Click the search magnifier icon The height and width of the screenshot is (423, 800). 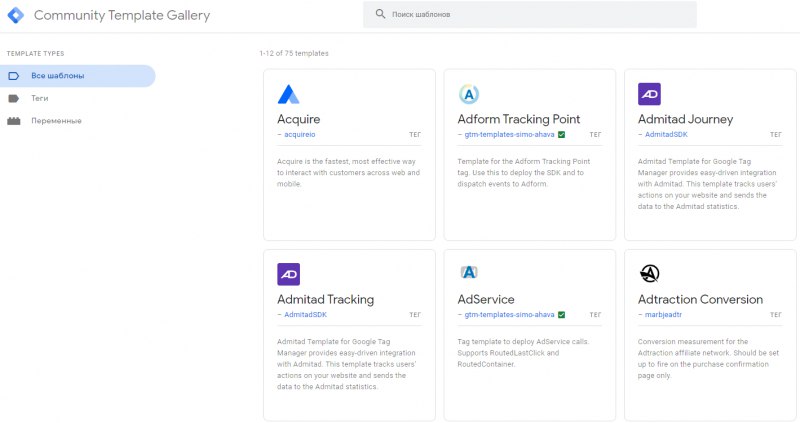pos(380,14)
